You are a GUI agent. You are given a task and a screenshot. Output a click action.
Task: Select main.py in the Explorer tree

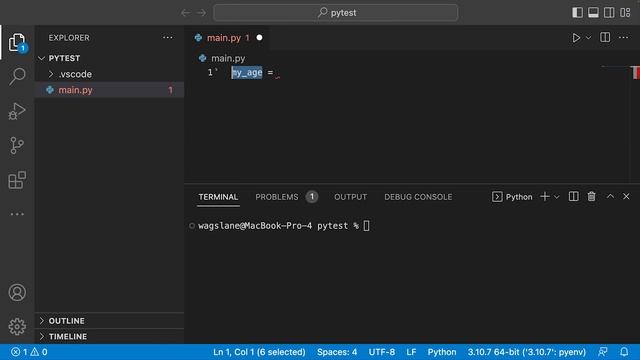109,90
